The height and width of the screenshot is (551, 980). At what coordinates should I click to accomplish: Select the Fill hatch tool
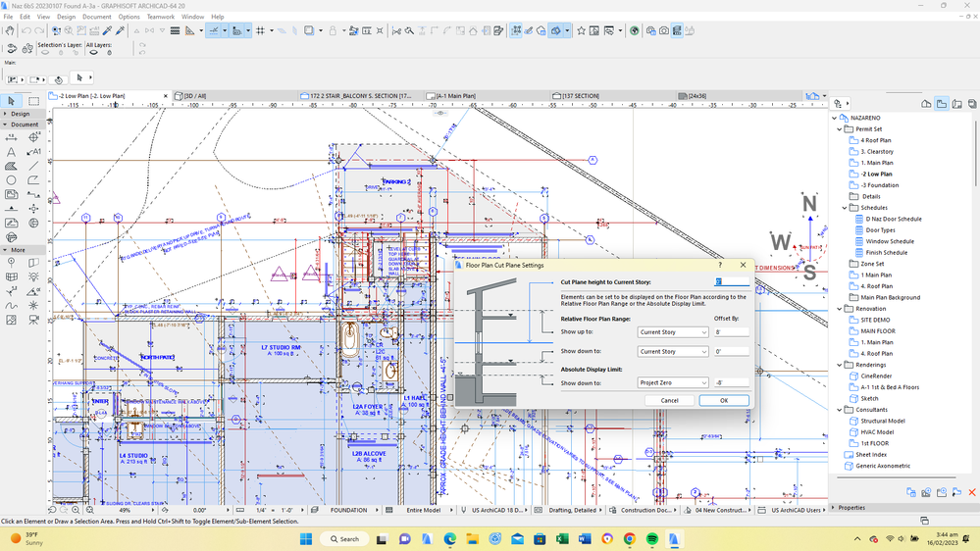click(x=11, y=166)
